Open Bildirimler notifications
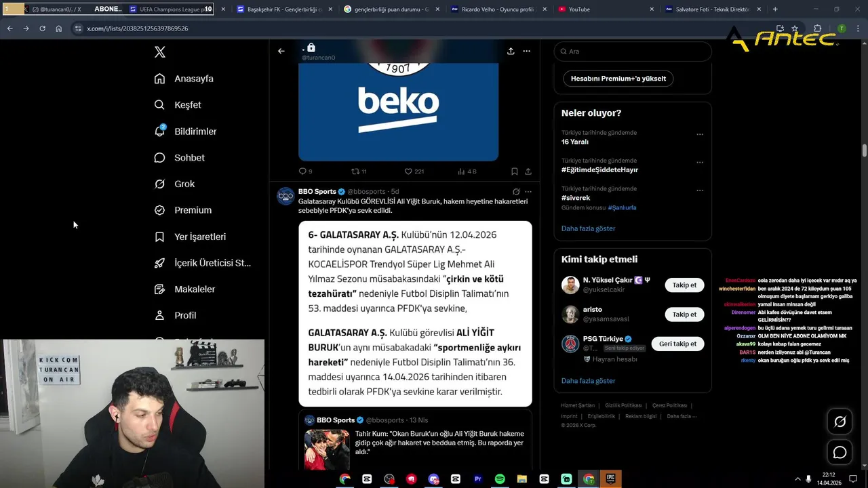 (186, 131)
